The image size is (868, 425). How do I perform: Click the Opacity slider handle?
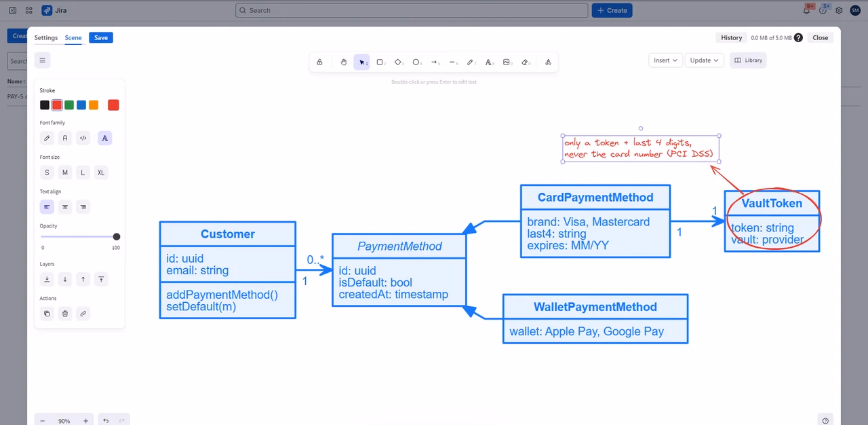pyautogui.click(x=117, y=237)
